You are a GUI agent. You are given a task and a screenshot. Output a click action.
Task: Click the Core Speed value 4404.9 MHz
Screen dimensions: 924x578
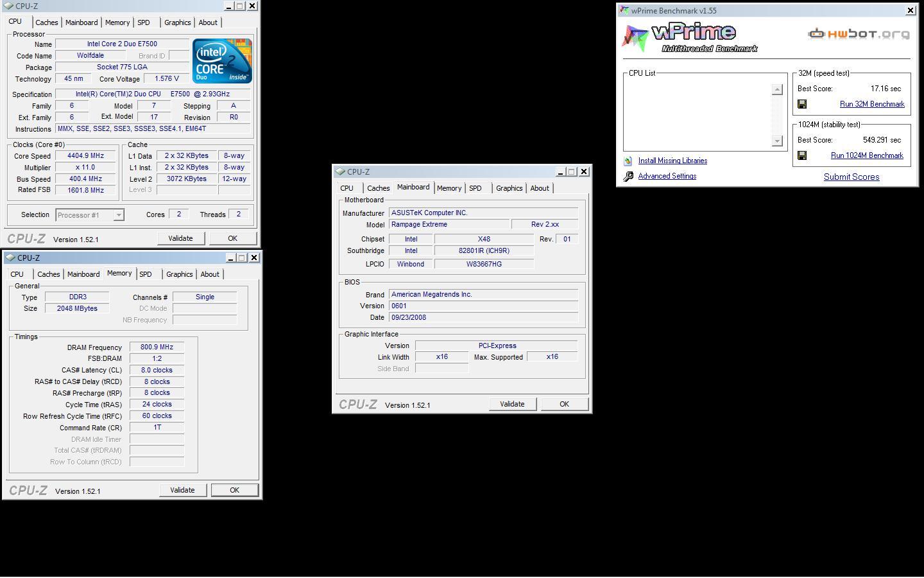point(85,155)
